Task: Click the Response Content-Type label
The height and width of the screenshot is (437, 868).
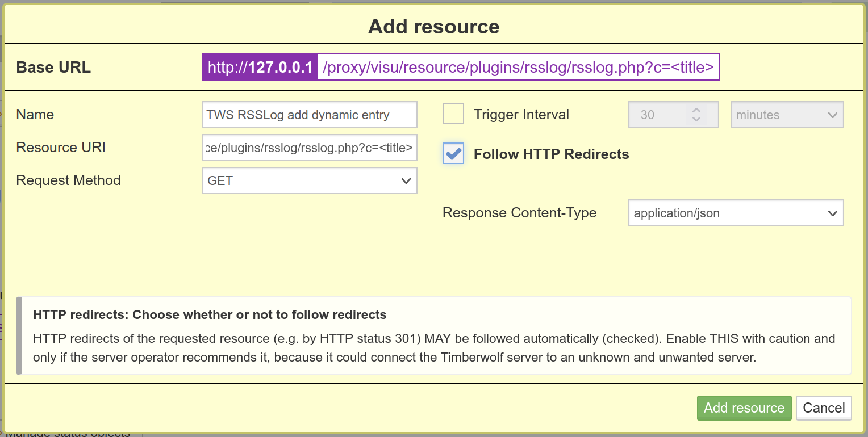Action: (x=519, y=213)
